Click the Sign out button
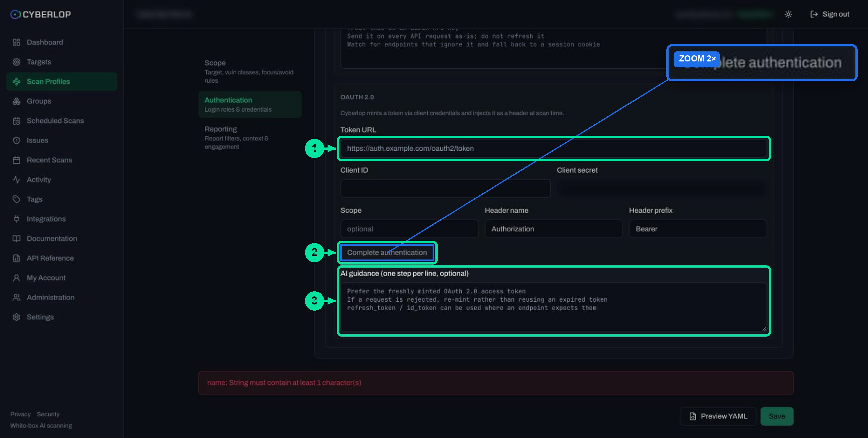868x438 pixels. 829,14
